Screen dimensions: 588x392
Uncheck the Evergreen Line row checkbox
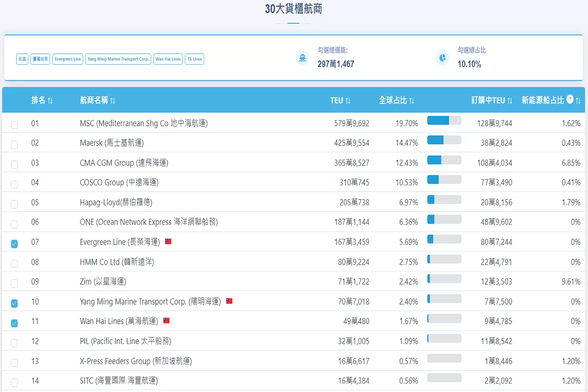point(14,244)
